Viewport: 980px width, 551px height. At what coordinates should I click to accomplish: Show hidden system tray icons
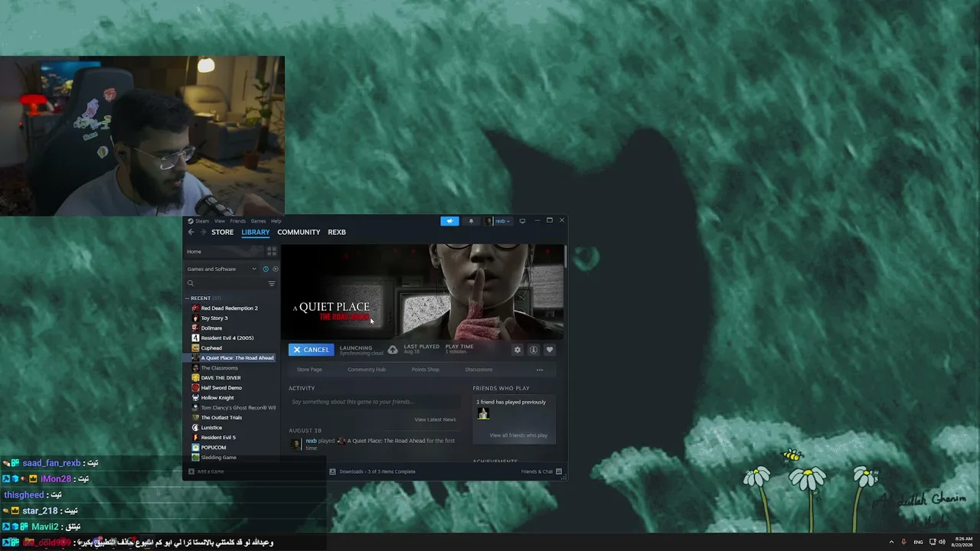(891, 542)
